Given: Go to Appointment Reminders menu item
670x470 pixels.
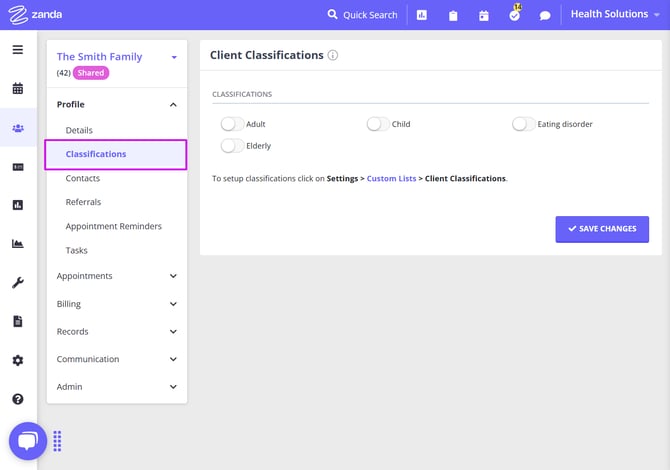Looking at the screenshot, I should click(113, 226).
